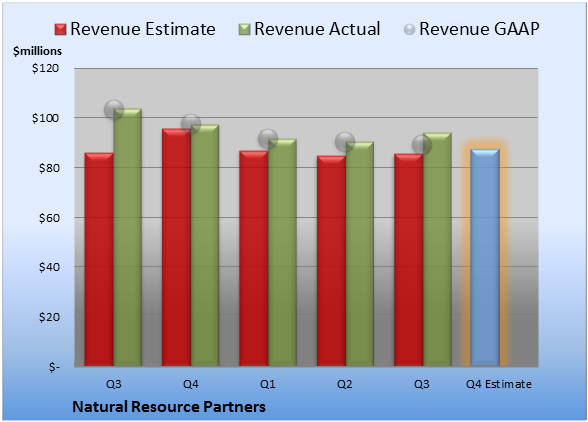Image resolution: width=588 pixels, height=422 pixels.
Task: Click the '$-' zero y-axis value
Action: point(54,367)
